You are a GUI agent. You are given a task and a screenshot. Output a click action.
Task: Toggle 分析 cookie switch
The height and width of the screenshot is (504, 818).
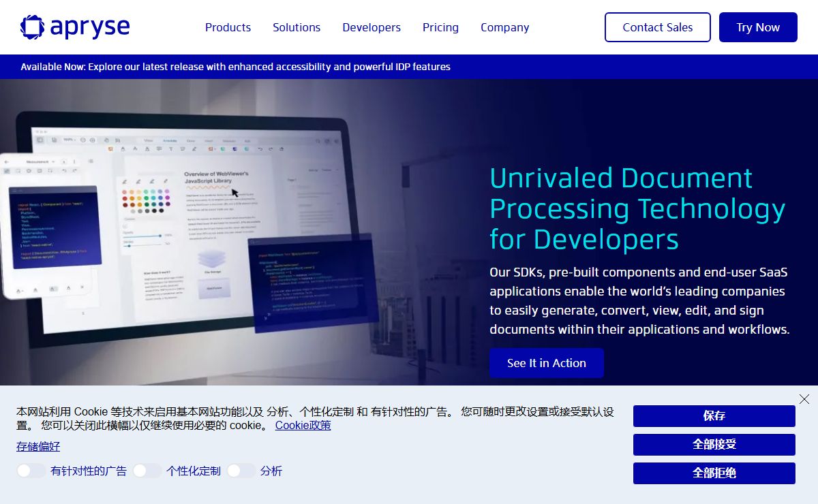click(x=241, y=471)
